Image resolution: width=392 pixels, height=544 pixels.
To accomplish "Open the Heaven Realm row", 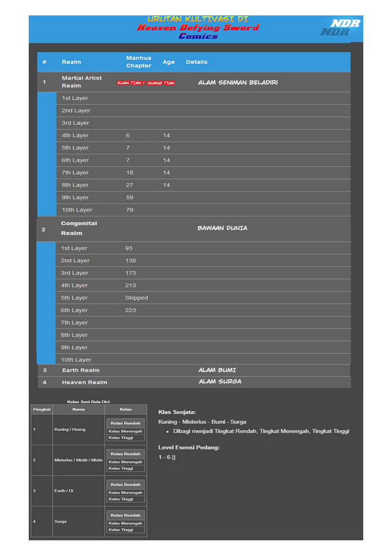I will [84, 382].
